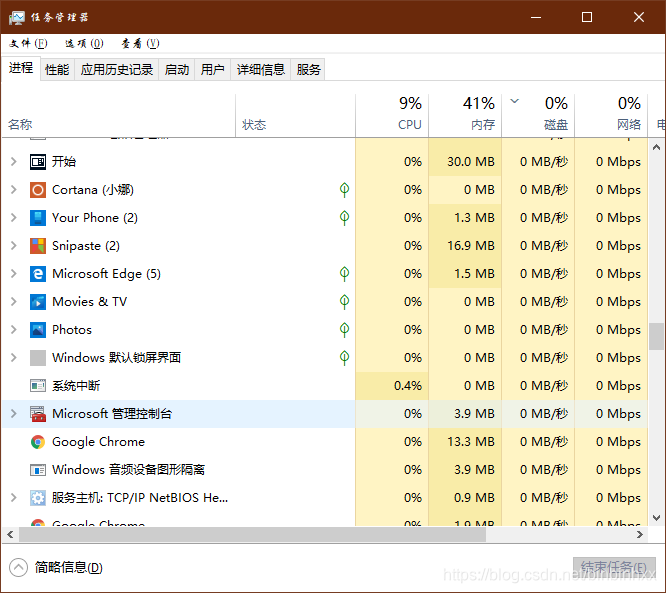This screenshot has height=593, width=666.
Task: Click the leaf suspended icon beside Cortana
Action: click(344, 189)
